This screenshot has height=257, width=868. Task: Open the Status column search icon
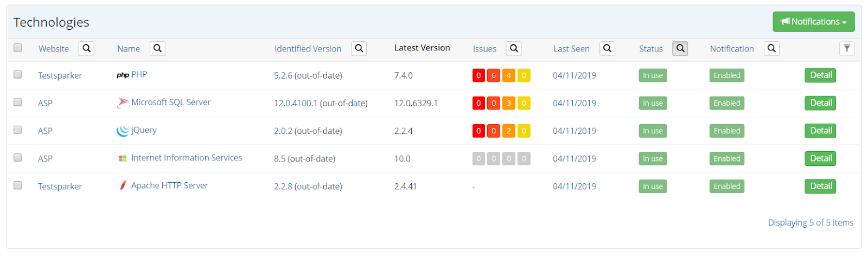pyautogui.click(x=680, y=48)
